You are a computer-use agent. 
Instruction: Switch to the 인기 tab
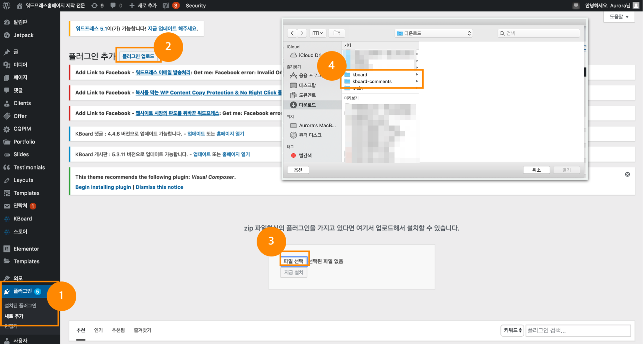coord(98,330)
